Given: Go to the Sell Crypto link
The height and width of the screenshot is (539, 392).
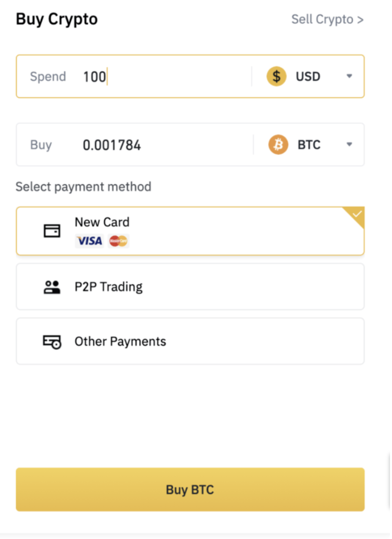Looking at the screenshot, I should (327, 20).
